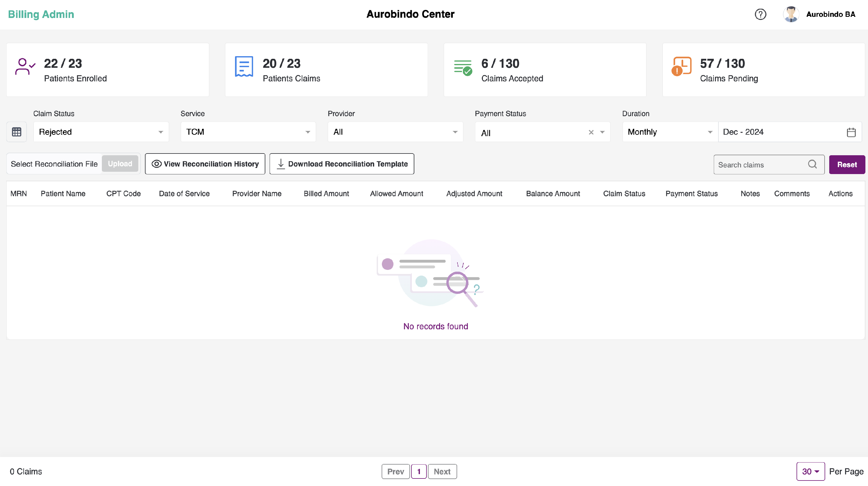Click Download Reconciliation Template button
Image resolution: width=868 pixels, height=486 pixels.
342,164
